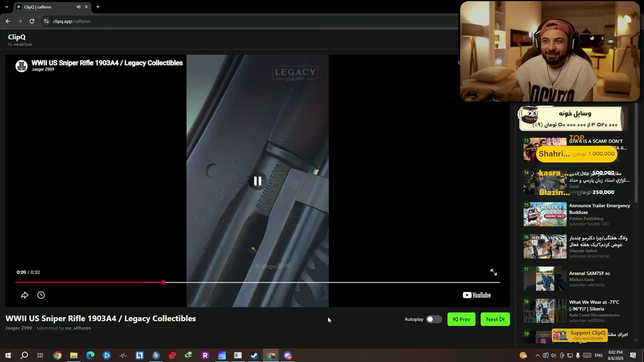Screen dimensions: 644x362
Task: Open Task View on the taskbar
Action: click(40, 355)
